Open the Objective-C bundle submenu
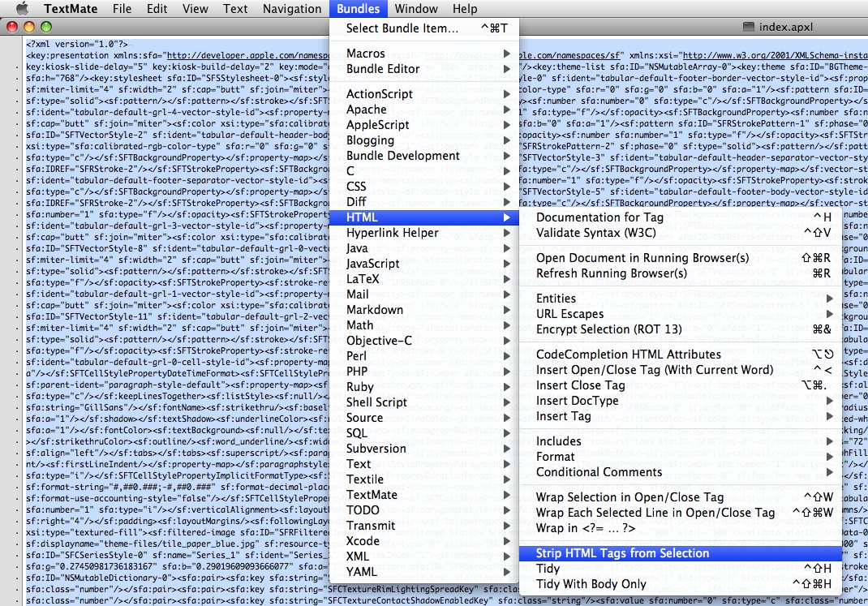868x606 pixels. tap(424, 341)
